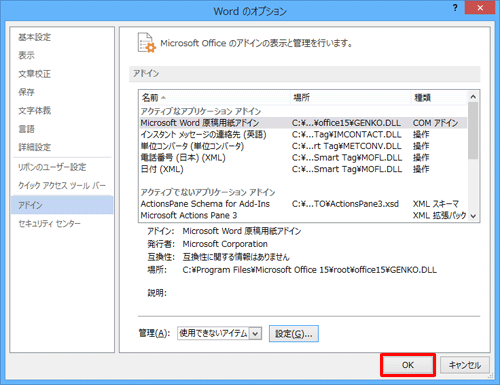The width and height of the screenshot is (500, 385).
Task: Click the キャンセル button
Action: tap(465, 365)
